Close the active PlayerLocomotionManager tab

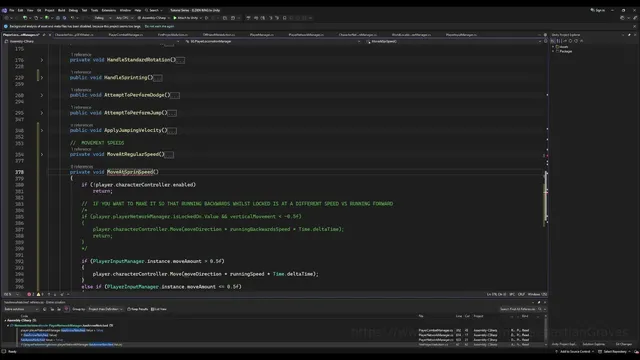[x=50, y=35]
